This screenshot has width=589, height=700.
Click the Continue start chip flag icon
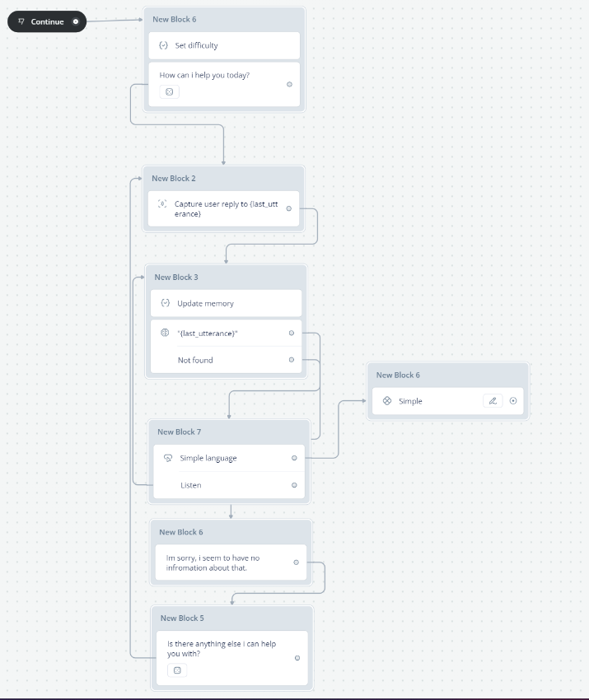click(x=21, y=21)
